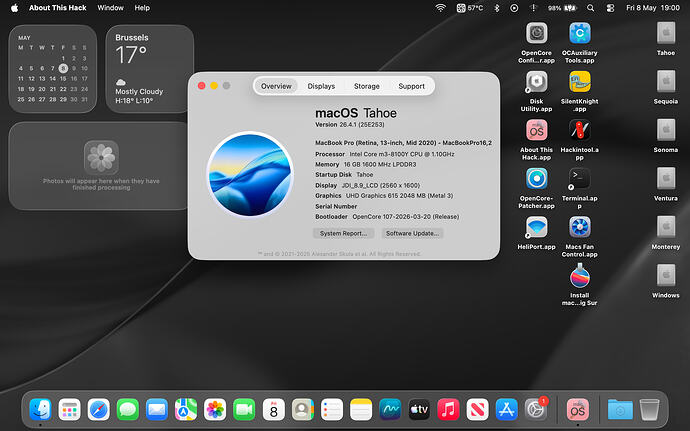Open Contacts from the Dock
This screenshot has height=431, width=690.
(x=302, y=409)
